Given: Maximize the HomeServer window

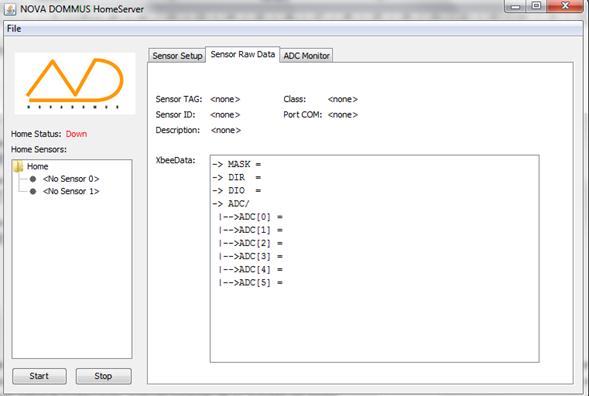Looking at the screenshot, I should (x=536, y=6).
